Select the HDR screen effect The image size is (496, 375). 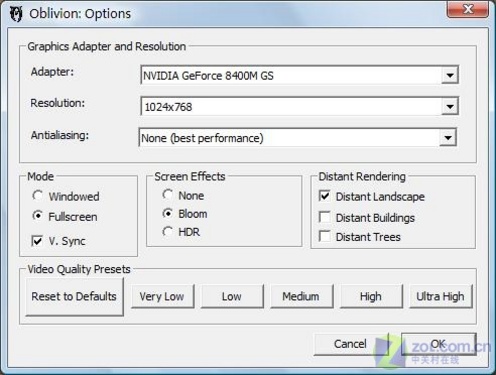pyautogui.click(x=181, y=232)
